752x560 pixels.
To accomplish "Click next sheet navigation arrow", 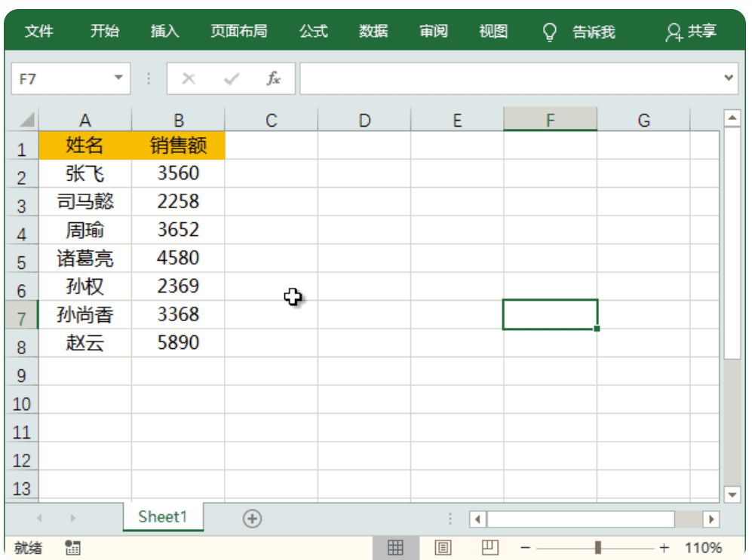I will coord(73,518).
